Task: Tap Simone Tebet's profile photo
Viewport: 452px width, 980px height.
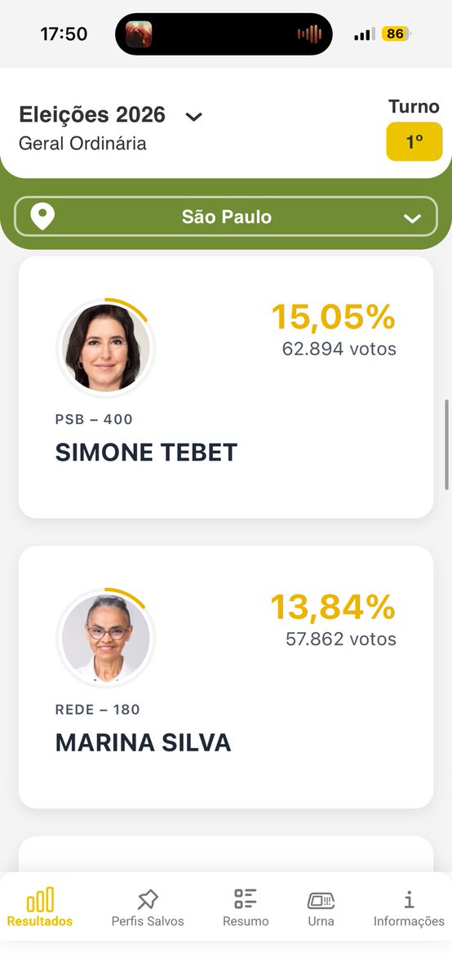Action: click(x=106, y=347)
